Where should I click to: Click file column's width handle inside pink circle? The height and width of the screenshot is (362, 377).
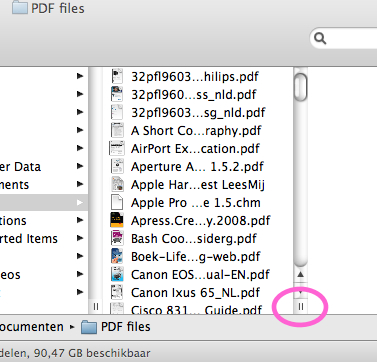301,306
